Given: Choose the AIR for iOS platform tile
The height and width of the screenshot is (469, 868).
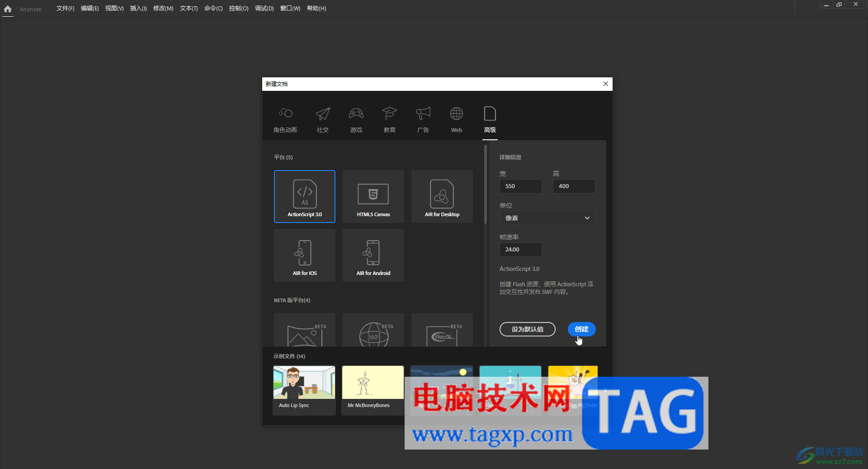Looking at the screenshot, I should coord(305,255).
